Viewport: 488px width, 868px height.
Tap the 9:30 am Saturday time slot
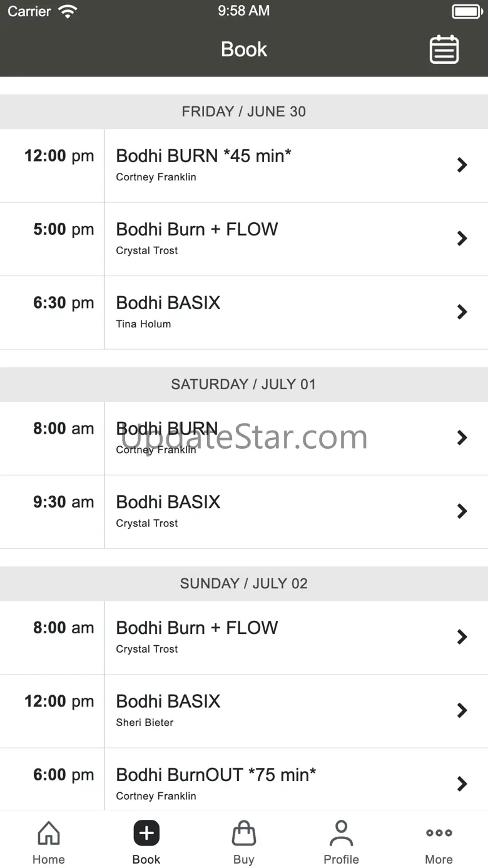click(x=63, y=503)
